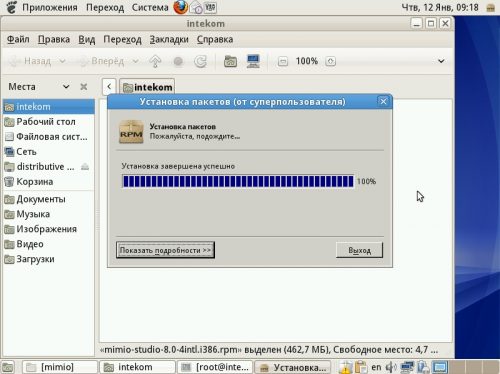Screen dimensions: 500x374
Task: Open Музыка bookmark
Action: pos(49,214)
